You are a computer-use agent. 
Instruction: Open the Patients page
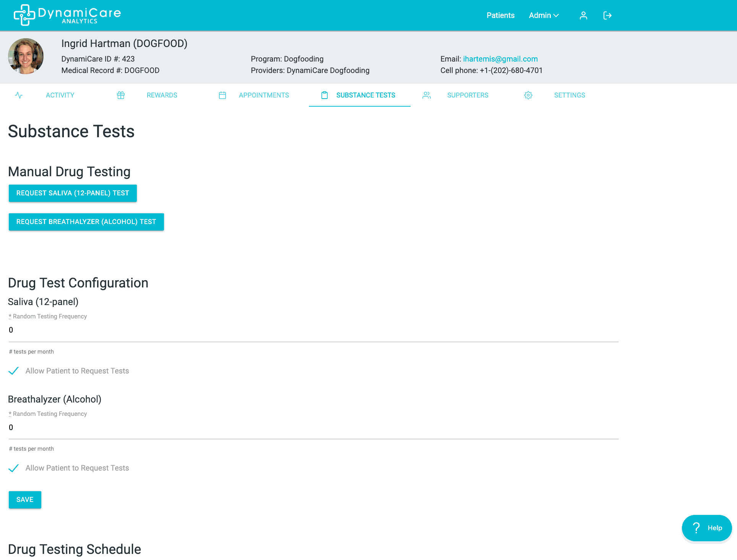[500, 15]
